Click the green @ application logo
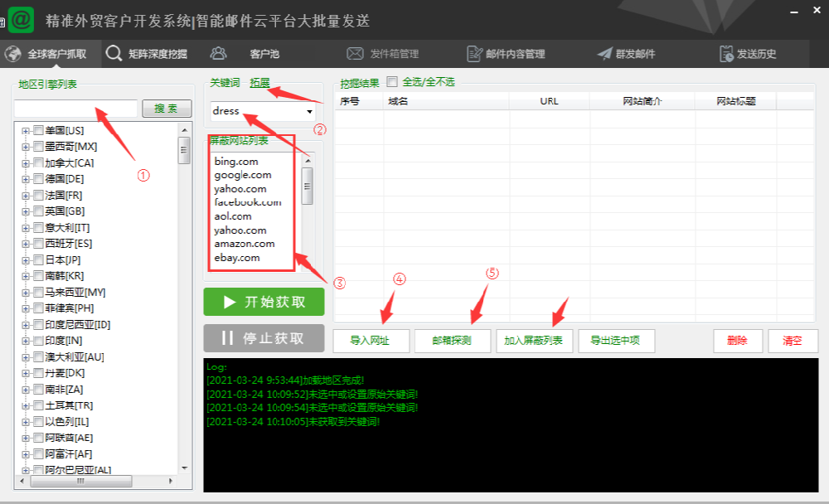829x504 pixels. click(22, 20)
